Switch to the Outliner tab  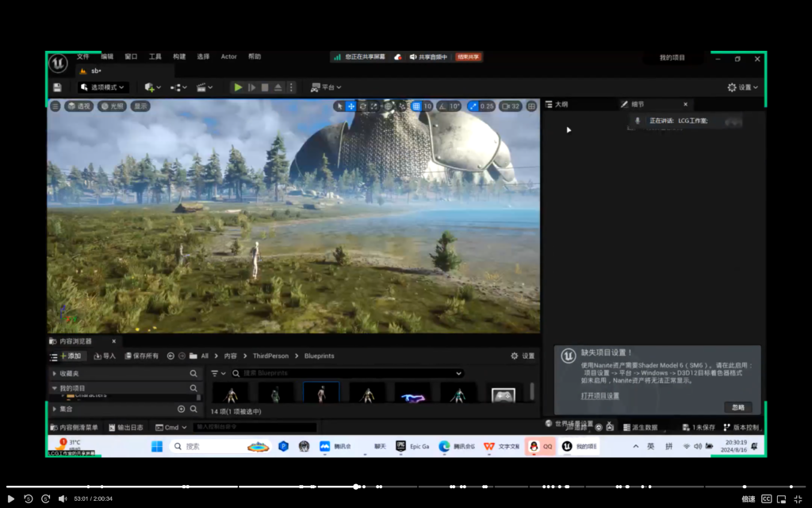pyautogui.click(x=561, y=104)
